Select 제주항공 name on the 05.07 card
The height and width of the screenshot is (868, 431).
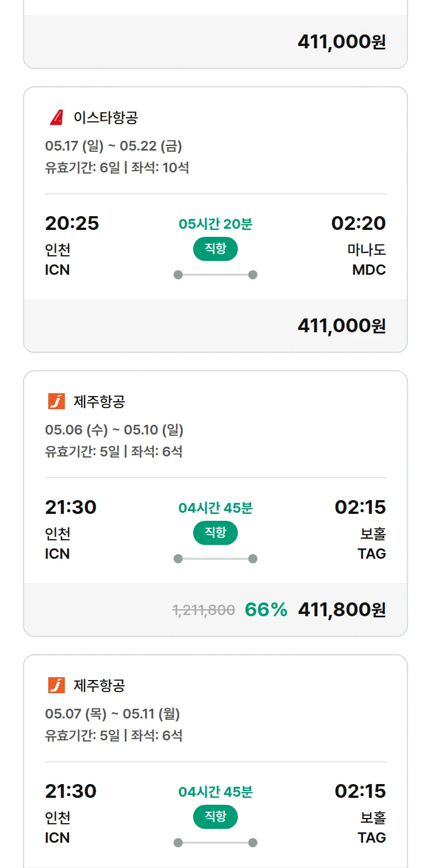[x=99, y=685]
